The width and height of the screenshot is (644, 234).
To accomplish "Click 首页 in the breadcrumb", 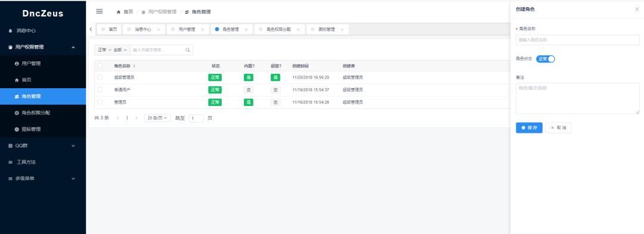I will 128,12.
